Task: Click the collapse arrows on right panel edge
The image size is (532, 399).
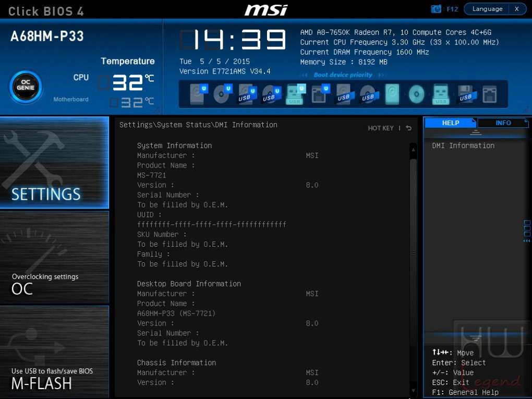Action: 527,241
